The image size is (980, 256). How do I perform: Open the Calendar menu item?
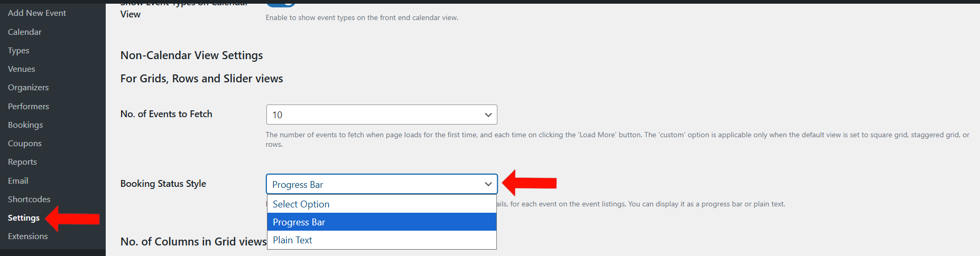click(x=25, y=32)
